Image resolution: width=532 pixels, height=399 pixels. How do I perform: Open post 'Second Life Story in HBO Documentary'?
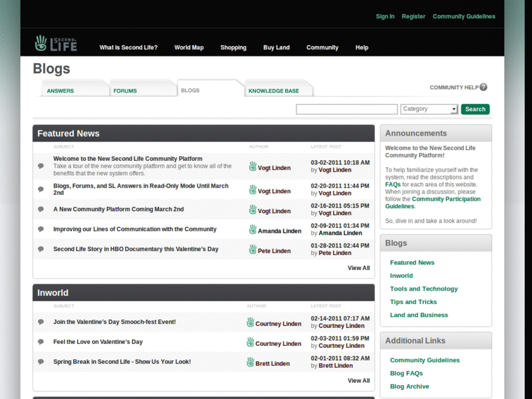136,249
